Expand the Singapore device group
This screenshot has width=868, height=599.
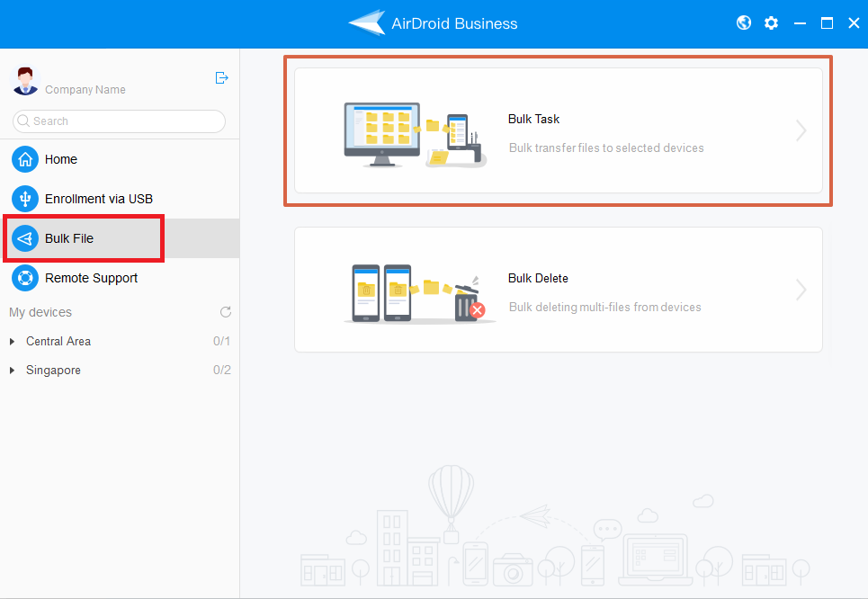(x=13, y=371)
